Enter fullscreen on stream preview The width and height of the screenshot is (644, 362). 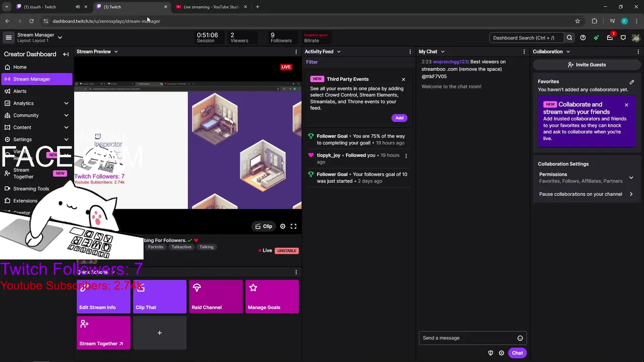pos(293,226)
